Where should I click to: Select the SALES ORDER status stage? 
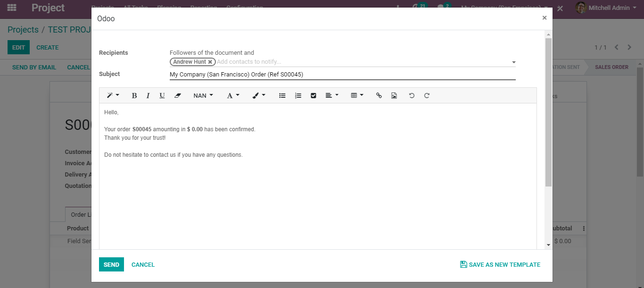[x=611, y=67]
